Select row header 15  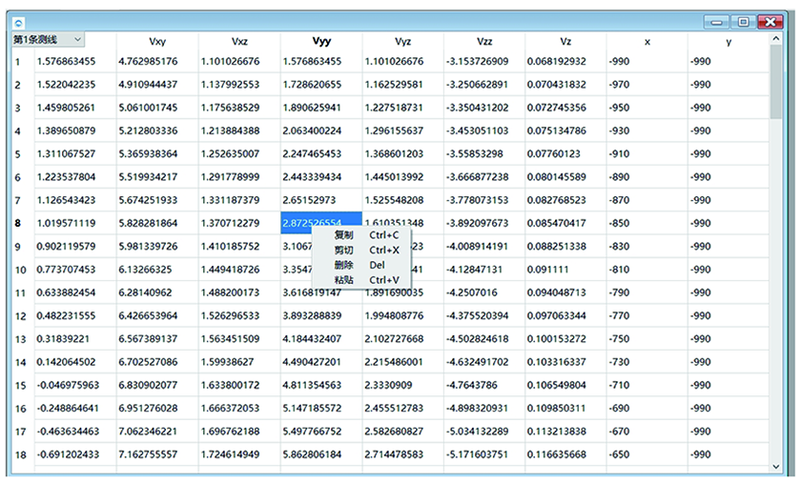(20, 385)
